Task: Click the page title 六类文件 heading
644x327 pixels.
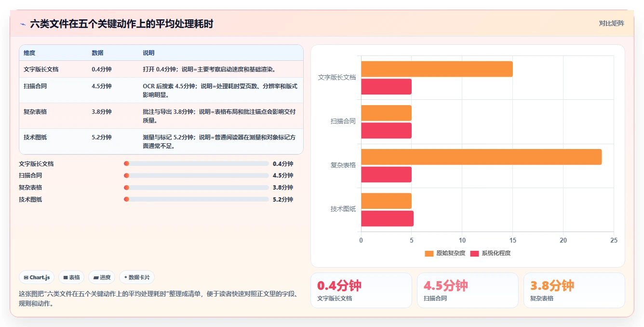Action: (x=121, y=24)
